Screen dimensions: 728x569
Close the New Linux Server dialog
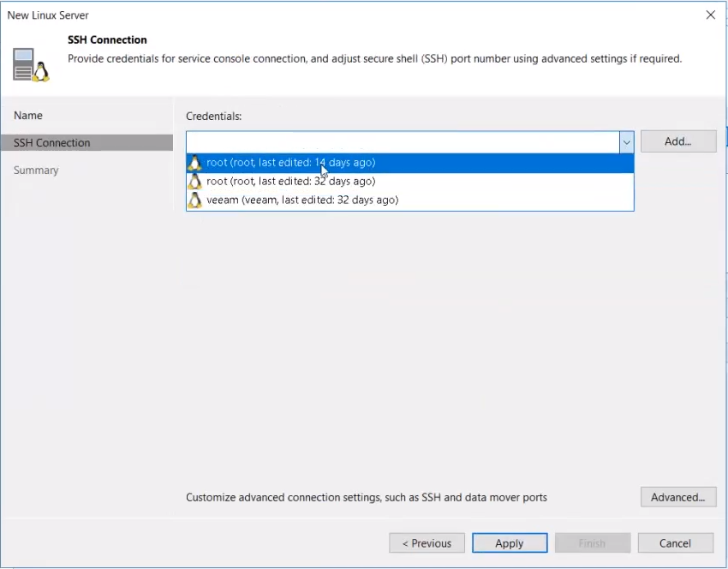[710, 15]
